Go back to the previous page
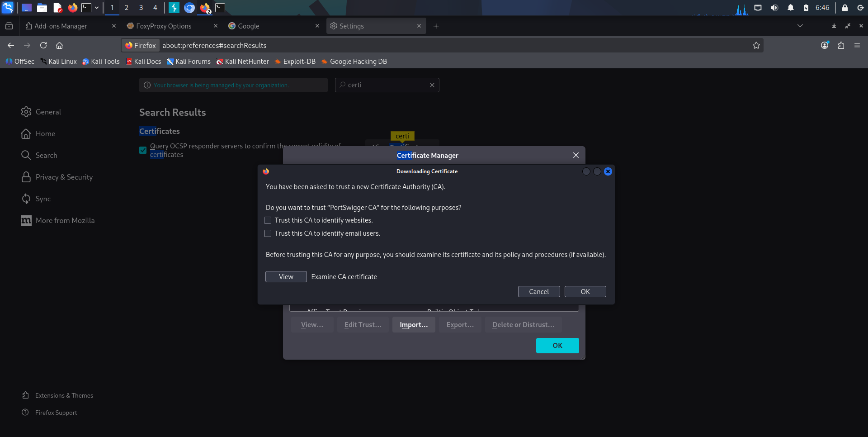The height and width of the screenshot is (437, 868). tap(11, 45)
